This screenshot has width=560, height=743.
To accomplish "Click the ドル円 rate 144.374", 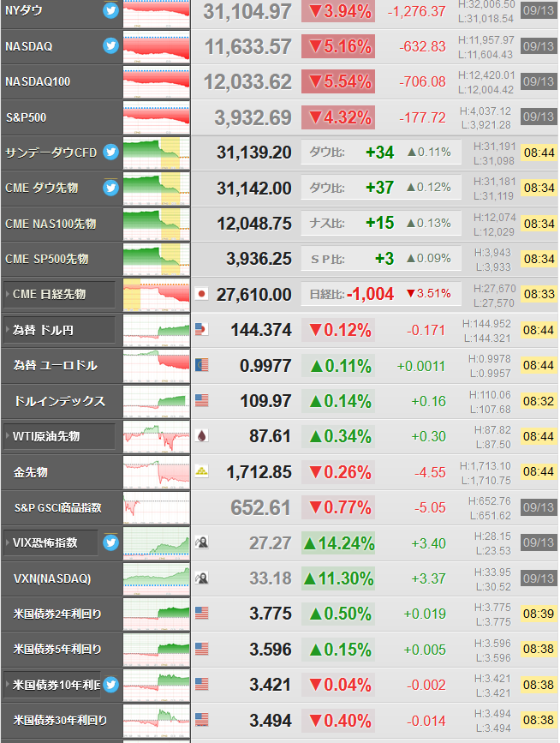I will (261, 330).
